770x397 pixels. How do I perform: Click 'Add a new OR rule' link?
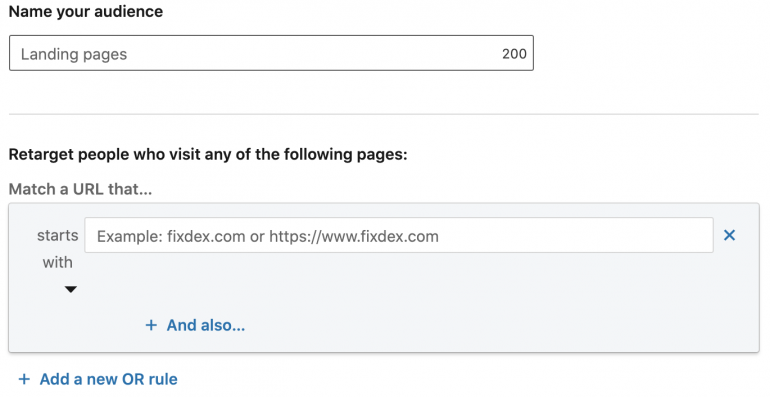pyautogui.click(x=109, y=379)
